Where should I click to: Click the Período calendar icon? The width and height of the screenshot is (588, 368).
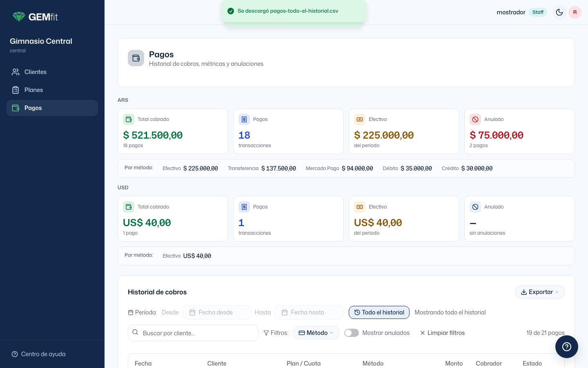point(131,312)
